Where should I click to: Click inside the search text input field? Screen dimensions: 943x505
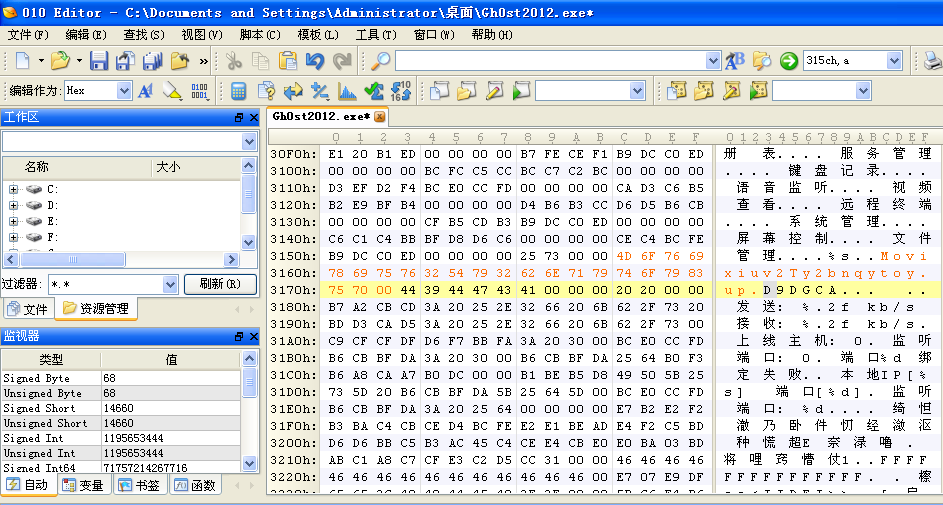tap(550, 60)
